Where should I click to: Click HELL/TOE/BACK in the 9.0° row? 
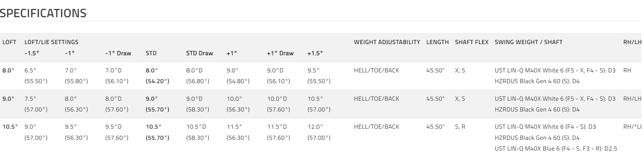(376, 99)
